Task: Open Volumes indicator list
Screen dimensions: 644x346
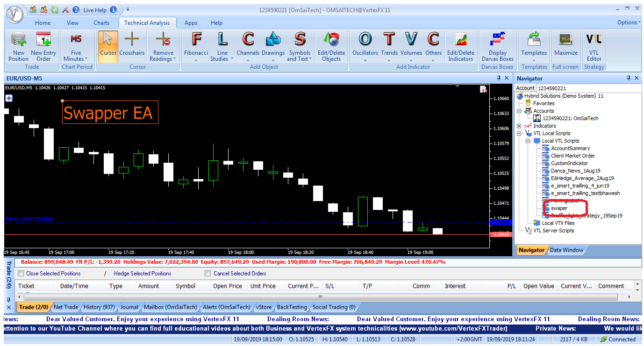Action: click(x=411, y=47)
